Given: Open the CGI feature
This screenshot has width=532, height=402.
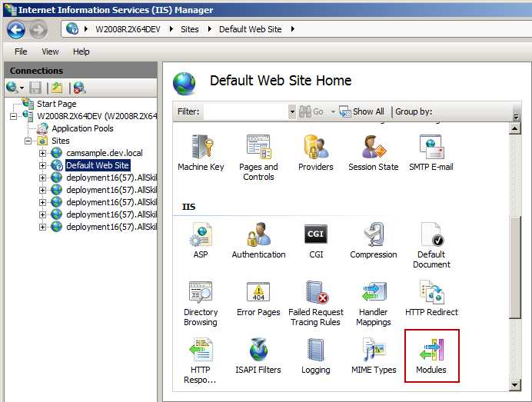Looking at the screenshot, I should pos(316,241).
